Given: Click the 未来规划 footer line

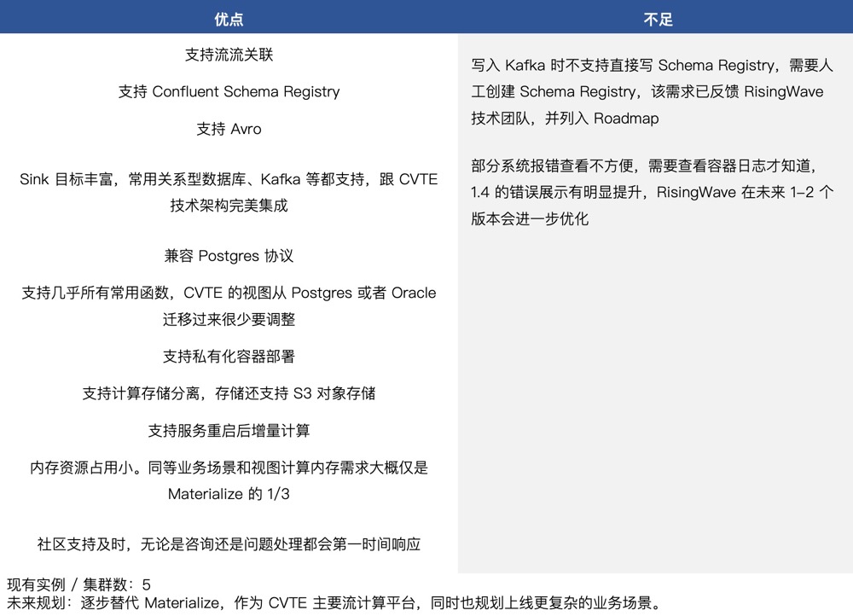Looking at the screenshot, I should point(334,603).
